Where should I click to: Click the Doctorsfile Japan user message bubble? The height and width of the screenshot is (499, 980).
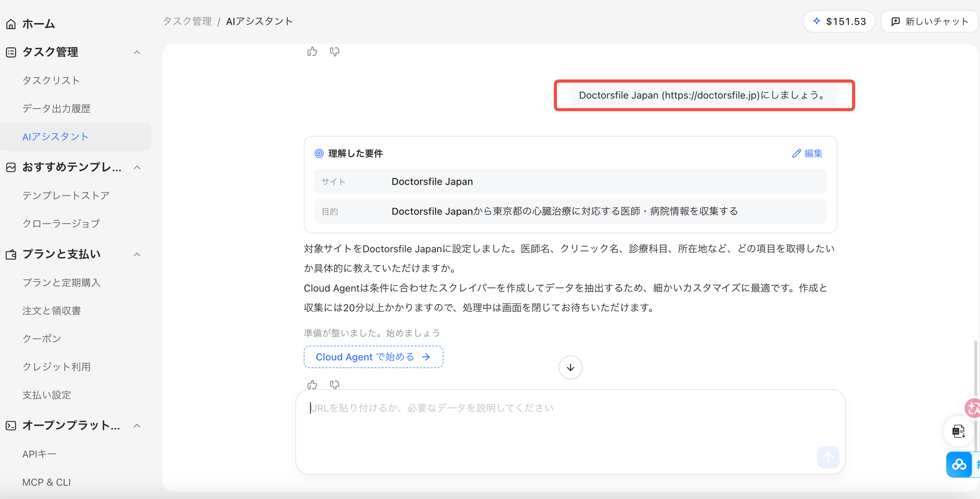click(x=703, y=95)
